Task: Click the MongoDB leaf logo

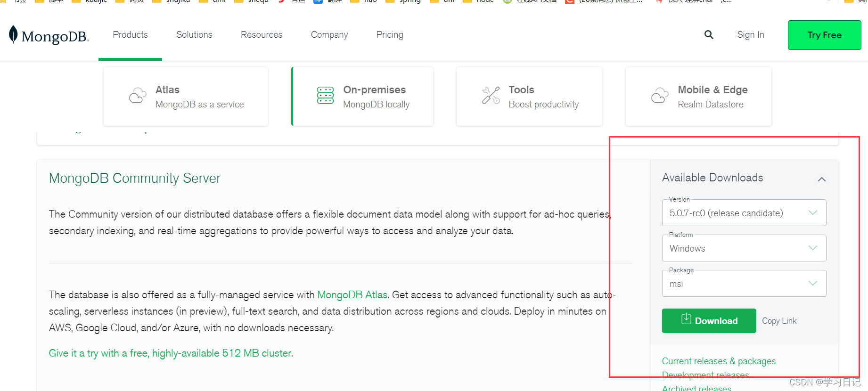Action: pos(13,34)
